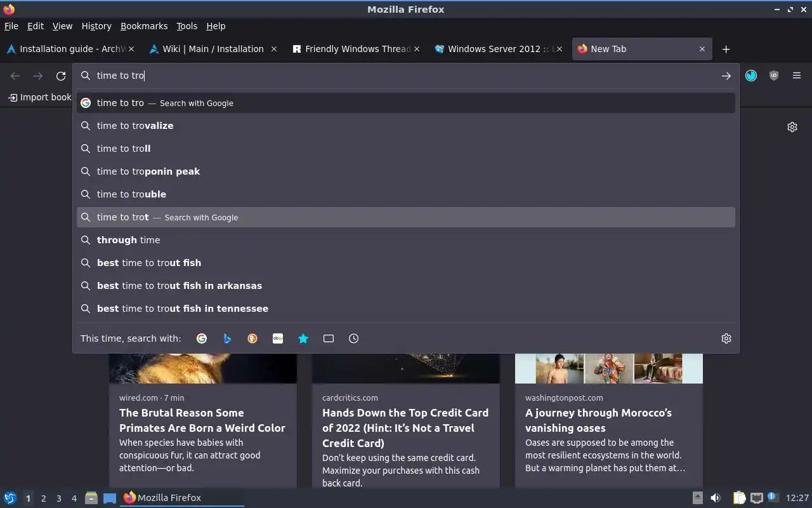
Task: Switch to workspace 3 in taskbar
Action: [x=58, y=498]
